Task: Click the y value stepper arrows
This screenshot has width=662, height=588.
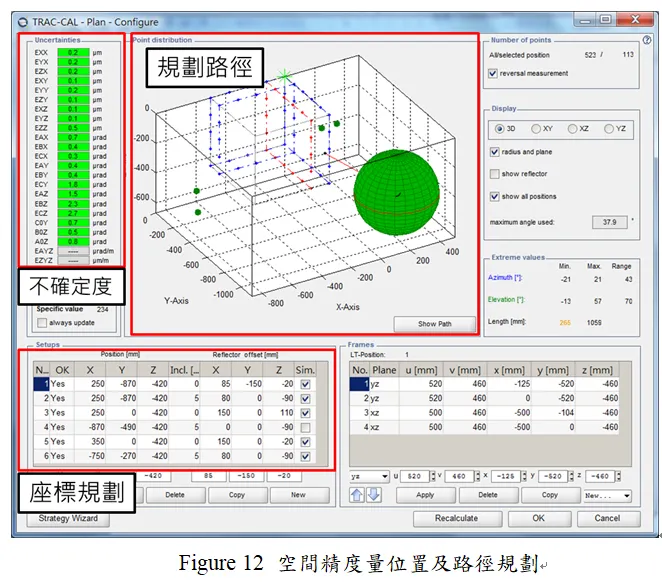Action: 571,476
